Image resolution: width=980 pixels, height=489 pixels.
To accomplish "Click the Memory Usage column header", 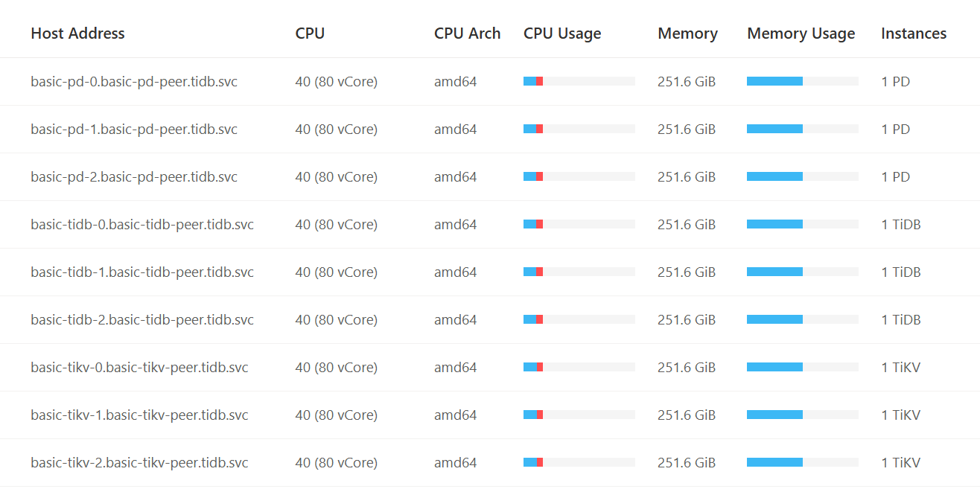I will coord(801,33).
